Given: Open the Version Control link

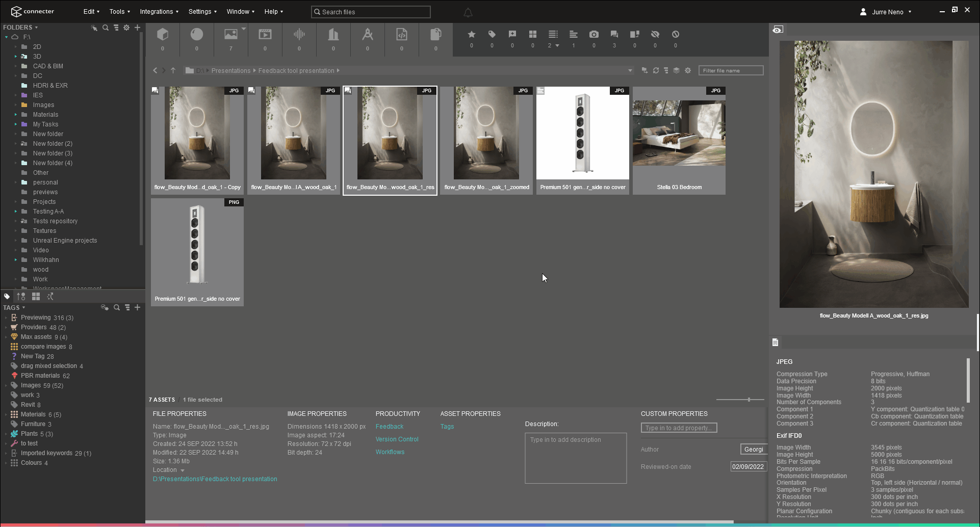Looking at the screenshot, I should 397,439.
